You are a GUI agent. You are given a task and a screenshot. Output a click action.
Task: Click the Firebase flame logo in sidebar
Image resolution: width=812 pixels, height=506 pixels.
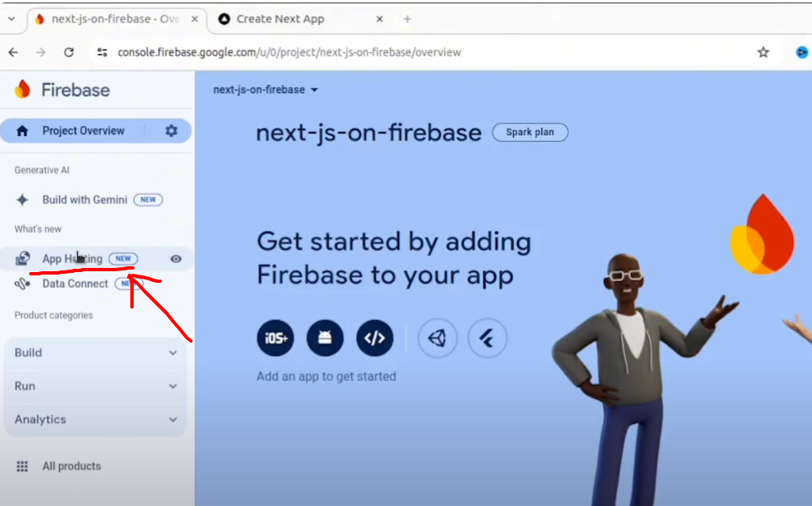point(22,90)
